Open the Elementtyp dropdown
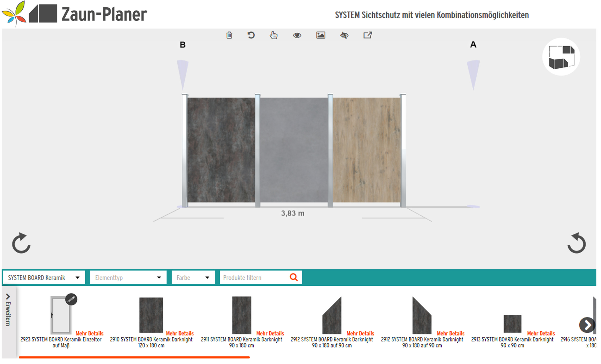Viewport: 601px width, 364px height. tap(128, 278)
